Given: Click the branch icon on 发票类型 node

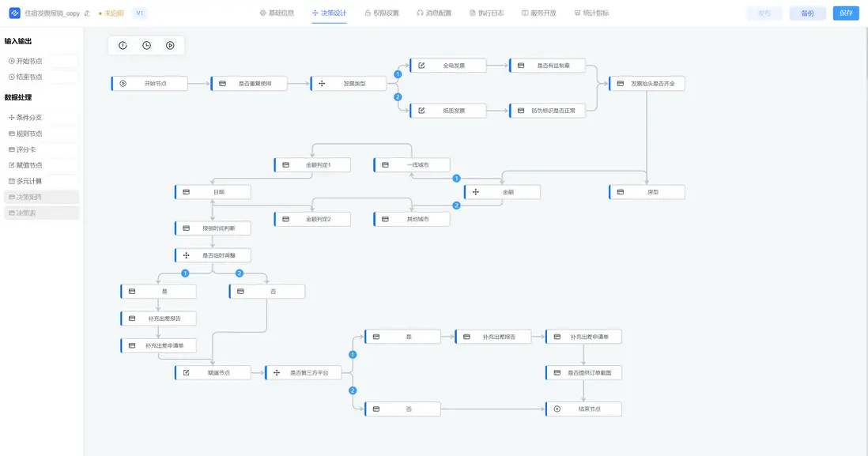Looking at the screenshot, I should pyautogui.click(x=323, y=84).
